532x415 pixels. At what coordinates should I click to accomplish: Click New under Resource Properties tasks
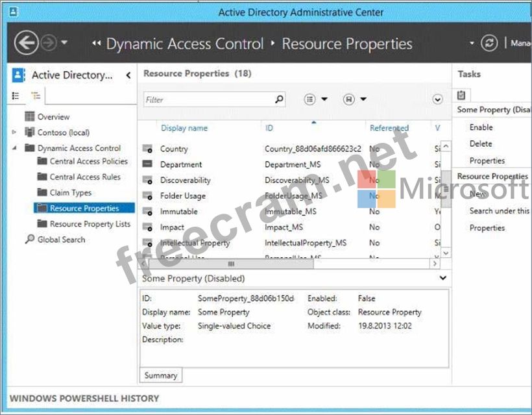(478, 194)
